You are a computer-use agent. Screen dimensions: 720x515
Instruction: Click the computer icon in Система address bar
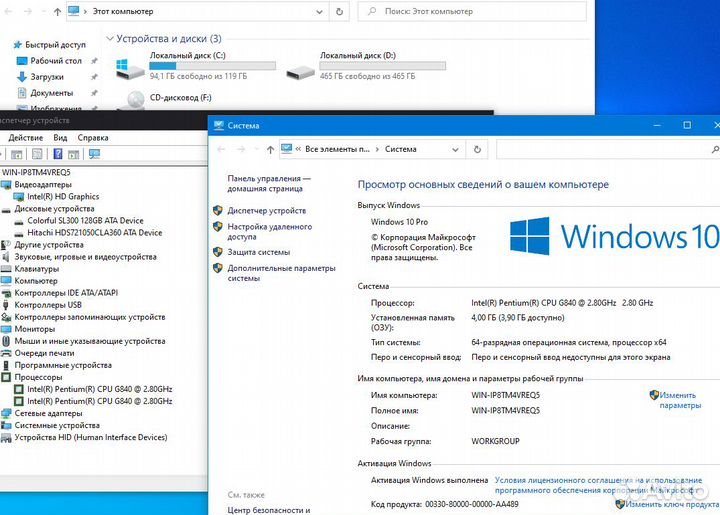(287, 149)
